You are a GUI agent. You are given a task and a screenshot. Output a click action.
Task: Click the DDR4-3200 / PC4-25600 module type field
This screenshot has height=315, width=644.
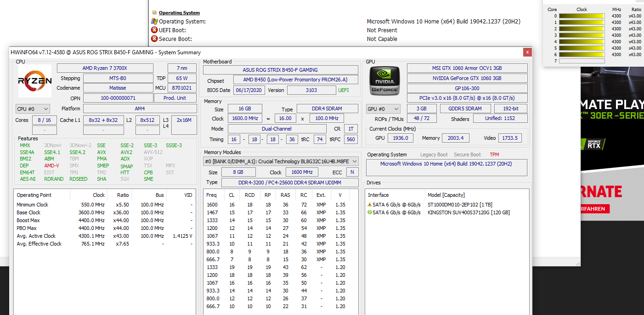coord(289,183)
